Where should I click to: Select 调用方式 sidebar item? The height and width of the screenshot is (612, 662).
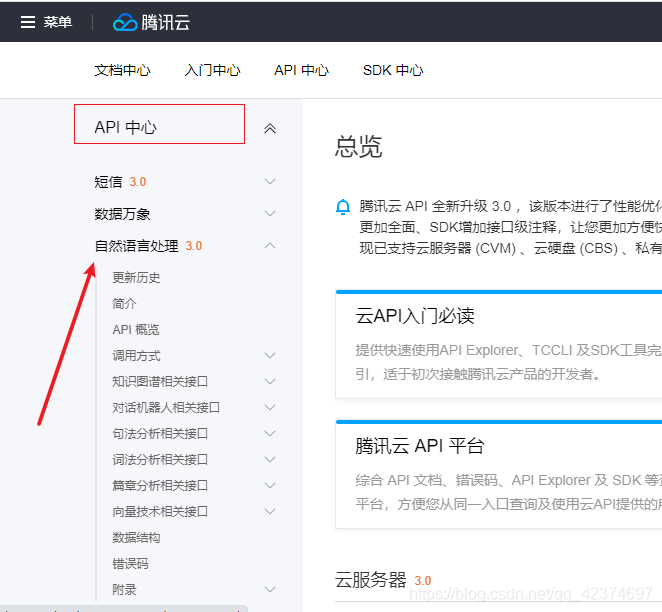pyautogui.click(x=136, y=356)
